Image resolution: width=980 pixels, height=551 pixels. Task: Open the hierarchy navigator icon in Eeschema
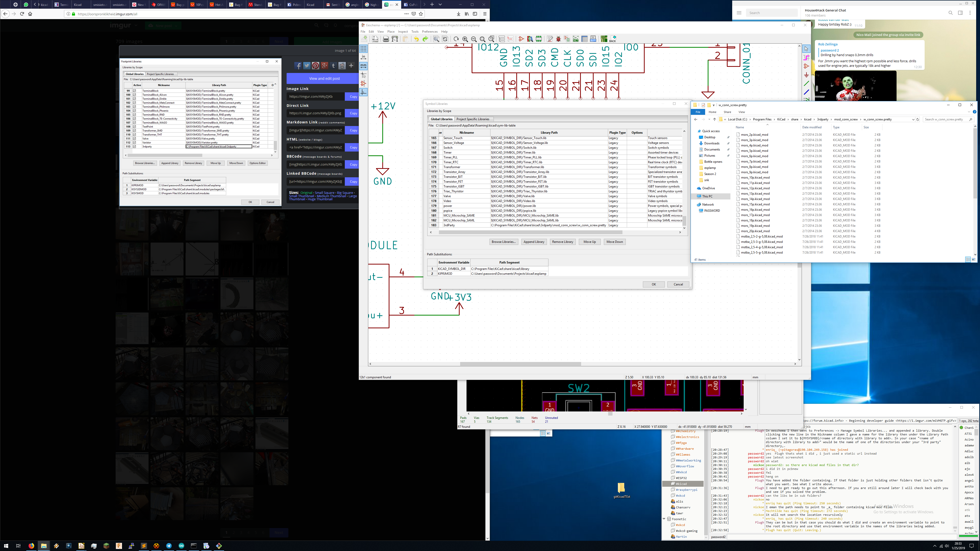pos(502,39)
